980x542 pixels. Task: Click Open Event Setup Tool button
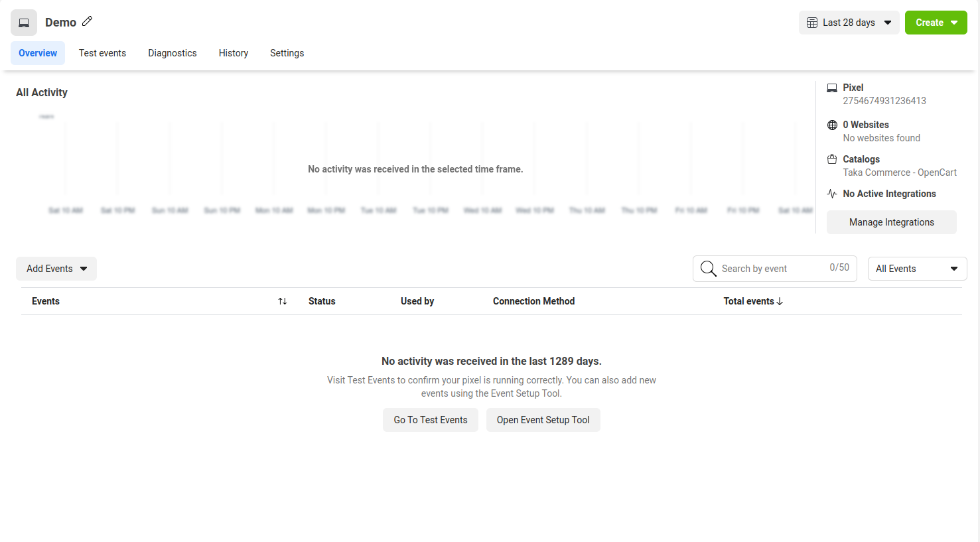pyautogui.click(x=543, y=420)
